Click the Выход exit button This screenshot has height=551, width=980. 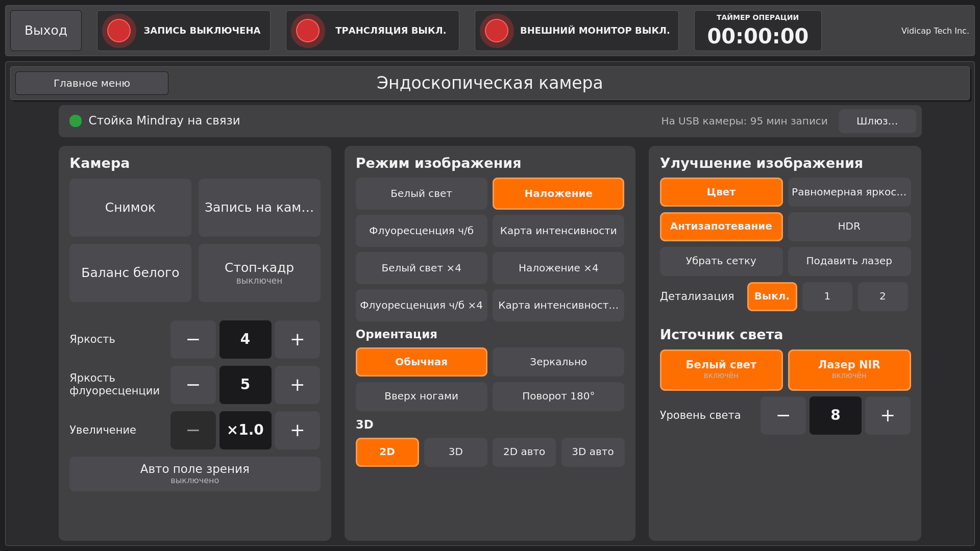pyautogui.click(x=46, y=31)
